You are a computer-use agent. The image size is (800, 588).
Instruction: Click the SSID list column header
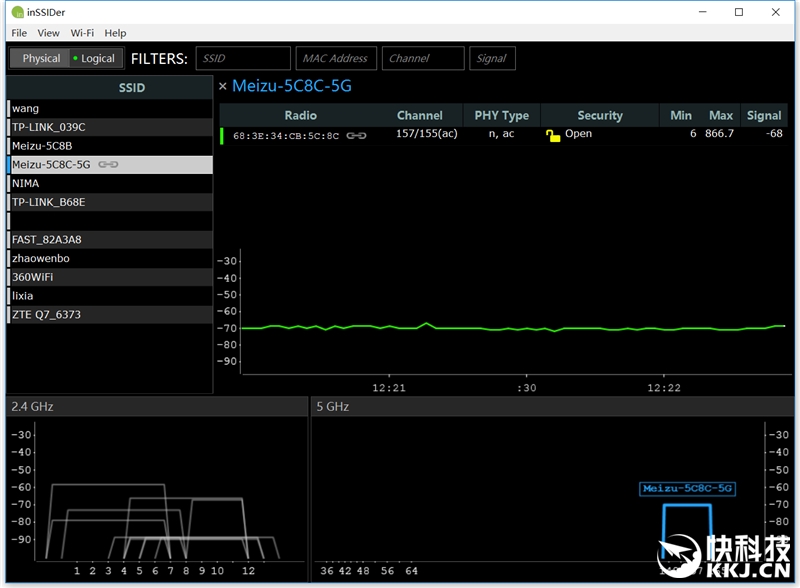click(x=131, y=87)
